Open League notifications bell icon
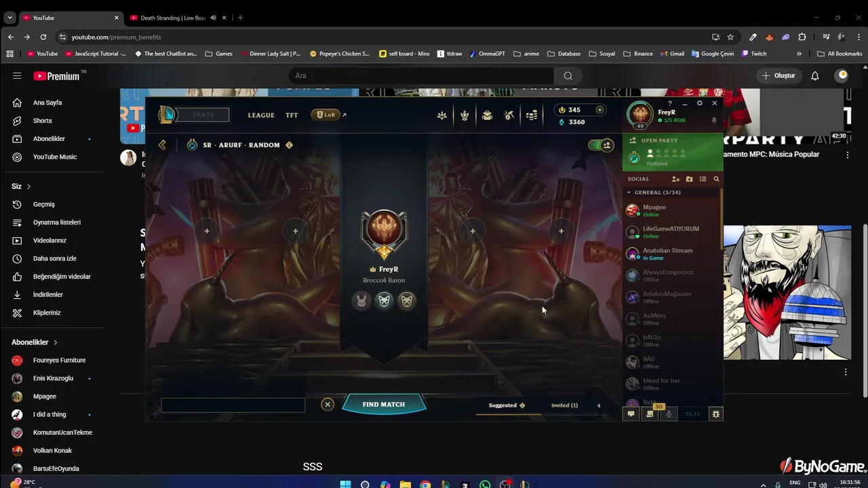The width and height of the screenshot is (868, 488). (x=714, y=120)
